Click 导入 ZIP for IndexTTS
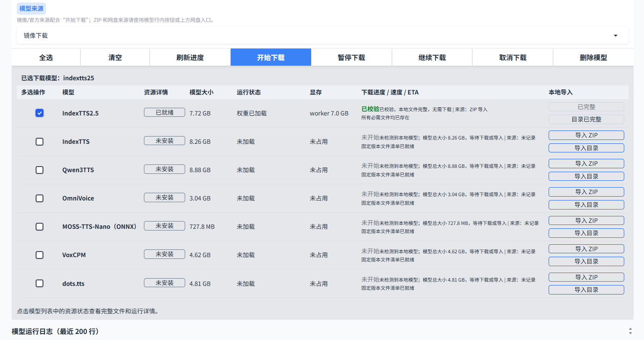Screen dimensions: 644x340 [586, 135]
